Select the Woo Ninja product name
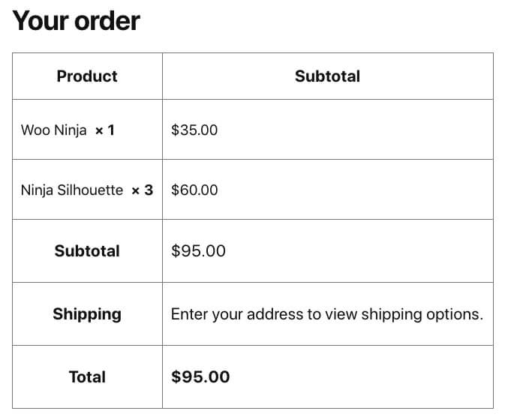Viewport: 511px width, 420px height. click(x=54, y=130)
